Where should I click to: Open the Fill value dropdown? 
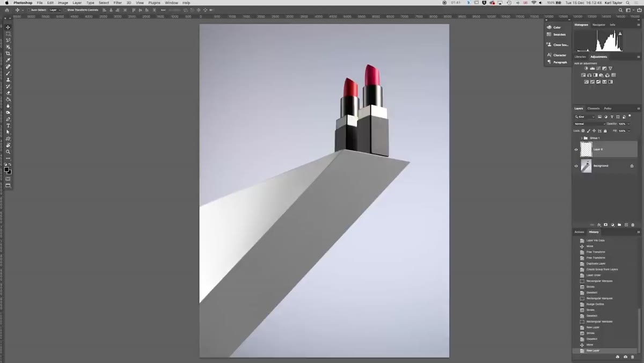tap(628, 130)
